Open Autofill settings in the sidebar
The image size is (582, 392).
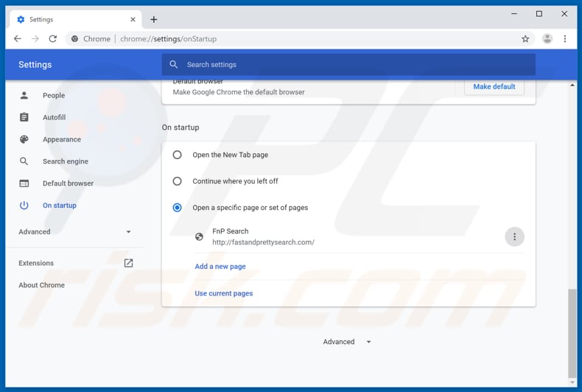tap(55, 117)
